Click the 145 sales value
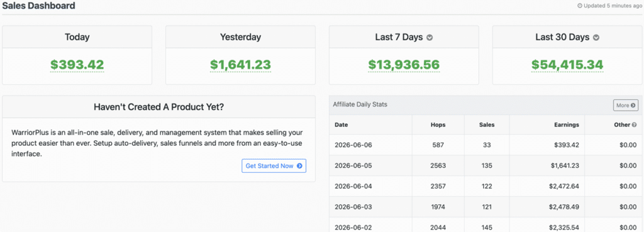 tap(487, 227)
